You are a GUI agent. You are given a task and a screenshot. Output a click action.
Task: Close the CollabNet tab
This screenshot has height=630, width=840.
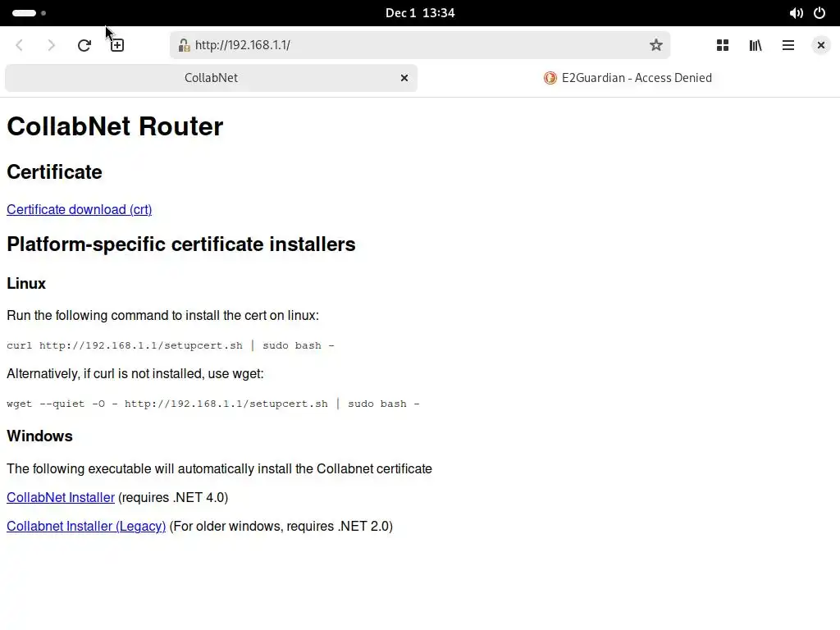(404, 78)
